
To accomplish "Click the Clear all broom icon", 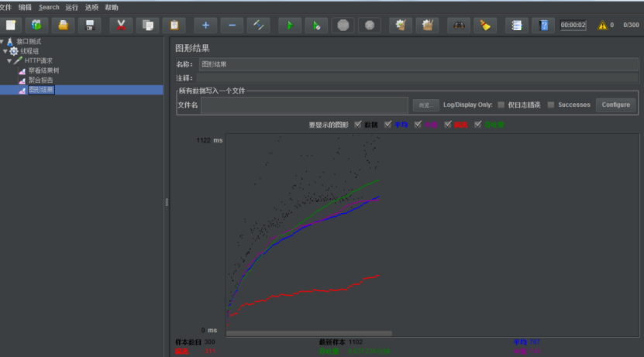I will pyautogui.click(x=485, y=25).
